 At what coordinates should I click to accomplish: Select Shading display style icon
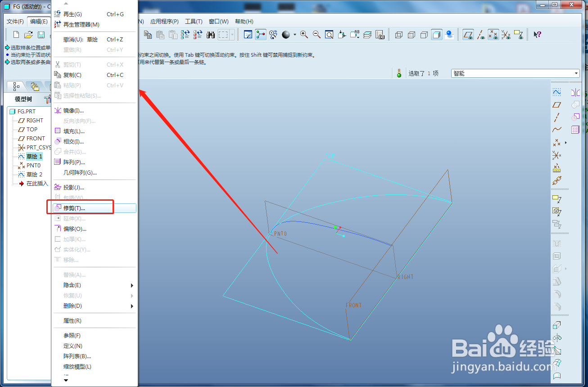pos(436,35)
